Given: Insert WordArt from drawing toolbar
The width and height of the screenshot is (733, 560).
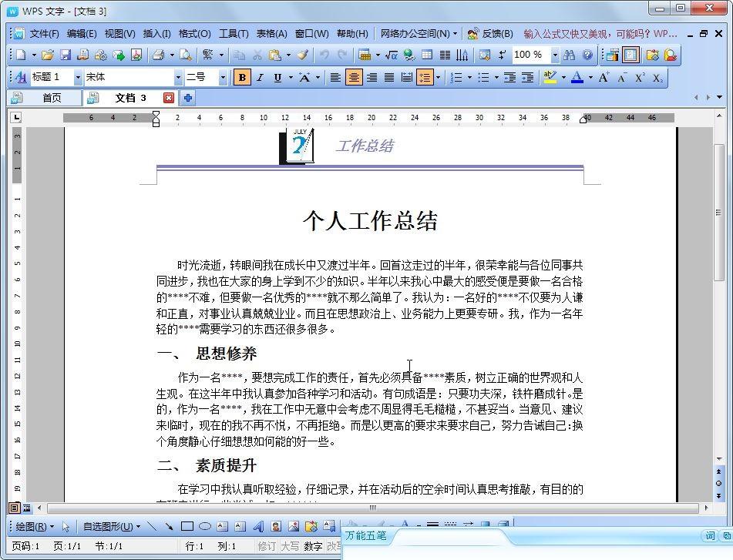Looking at the screenshot, I should point(258,526).
